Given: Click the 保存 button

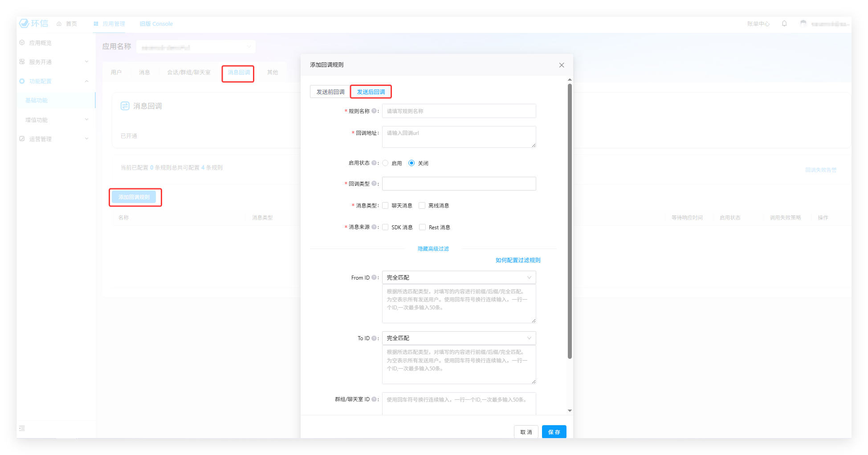Looking at the screenshot, I should [554, 432].
